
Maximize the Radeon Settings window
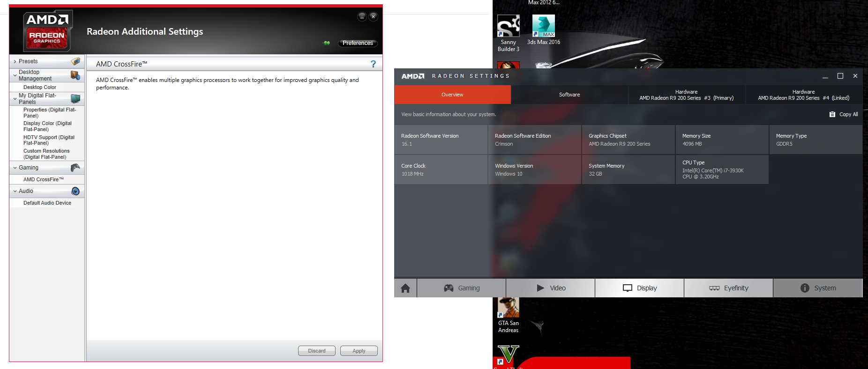pyautogui.click(x=840, y=76)
